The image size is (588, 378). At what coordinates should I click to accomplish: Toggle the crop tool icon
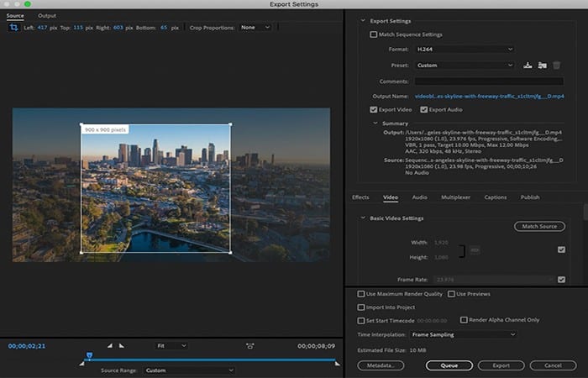(x=14, y=28)
